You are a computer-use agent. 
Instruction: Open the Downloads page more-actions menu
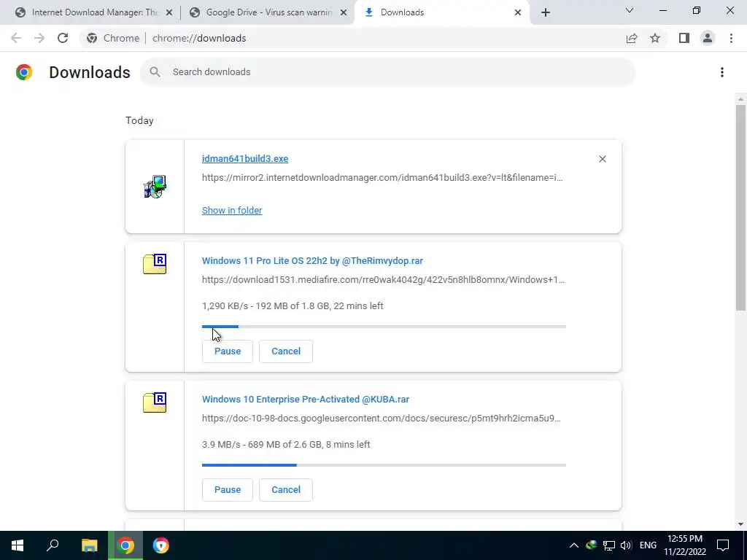722,72
